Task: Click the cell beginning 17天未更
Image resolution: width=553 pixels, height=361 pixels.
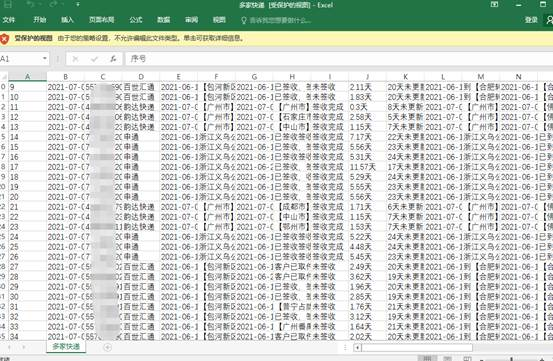Action: point(406,167)
